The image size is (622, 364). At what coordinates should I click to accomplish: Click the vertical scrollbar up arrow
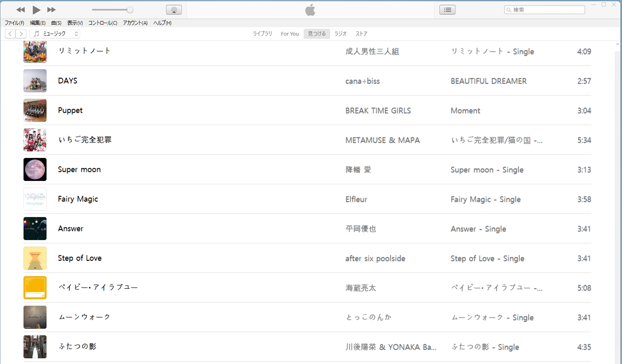pos(618,44)
